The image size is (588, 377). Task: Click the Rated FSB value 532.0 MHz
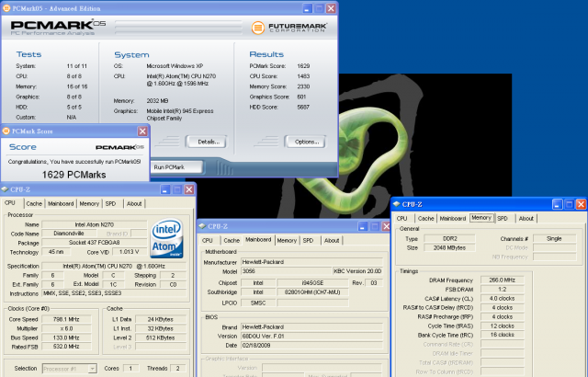coord(66,347)
